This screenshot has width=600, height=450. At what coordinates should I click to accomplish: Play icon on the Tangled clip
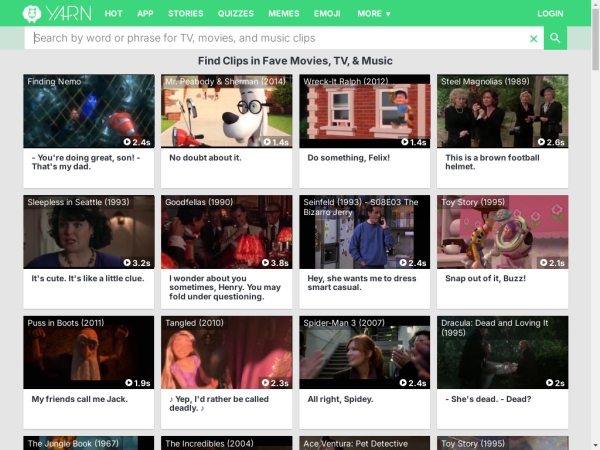click(265, 383)
